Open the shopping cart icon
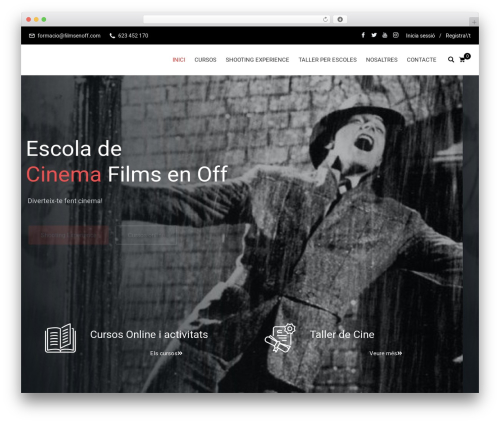The width and height of the screenshot is (500, 423). 462,60
